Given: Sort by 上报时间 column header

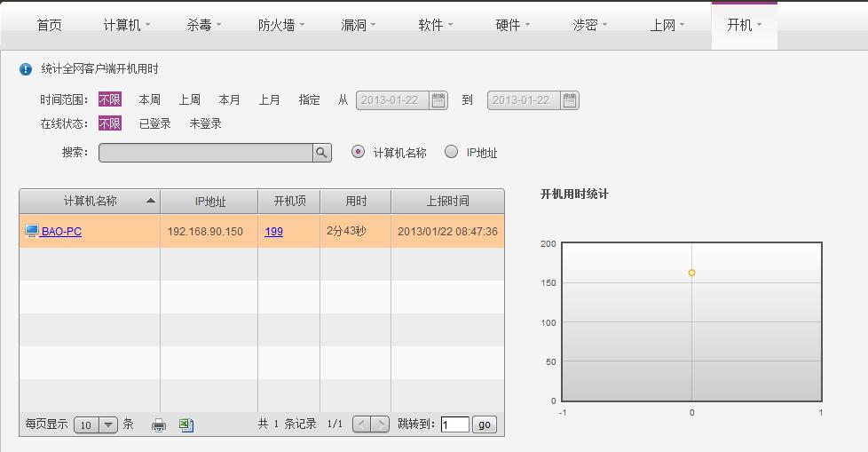Looking at the screenshot, I should (x=447, y=201).
